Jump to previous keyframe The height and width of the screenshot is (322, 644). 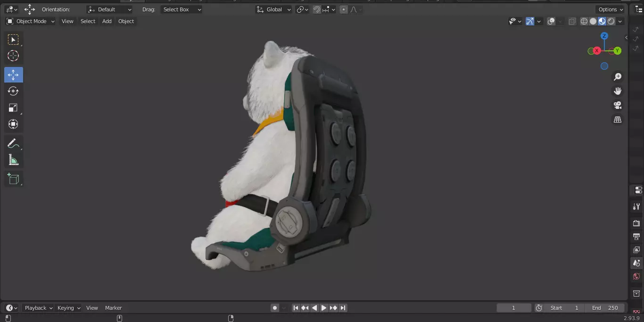[x=305, y=308]
